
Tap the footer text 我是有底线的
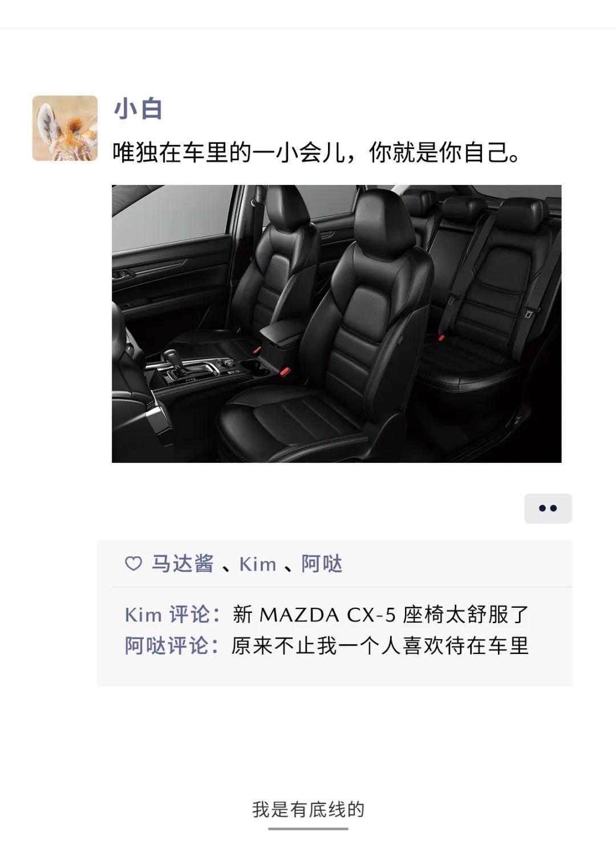[x=308, y=809]
